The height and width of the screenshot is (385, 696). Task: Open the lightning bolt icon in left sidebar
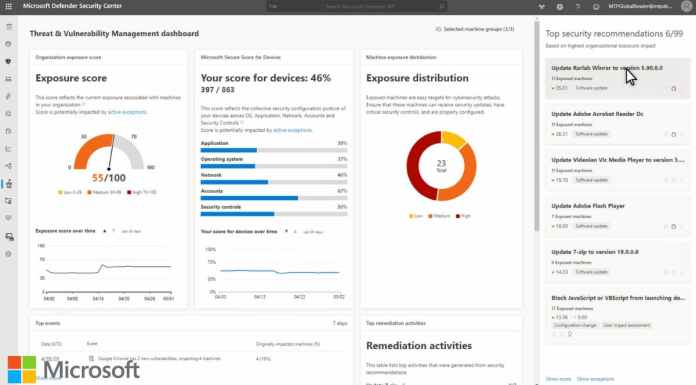click(x=8, y=96)
